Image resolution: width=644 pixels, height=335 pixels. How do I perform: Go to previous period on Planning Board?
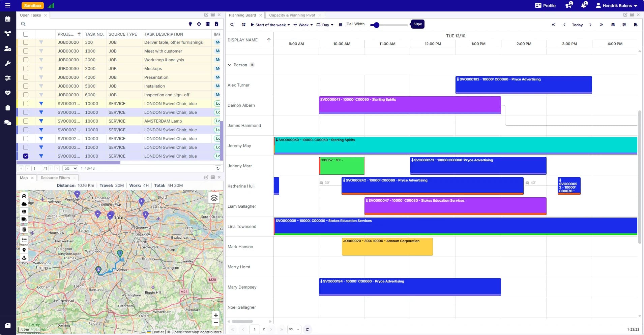pyautogui.click(x=564, y=25)
